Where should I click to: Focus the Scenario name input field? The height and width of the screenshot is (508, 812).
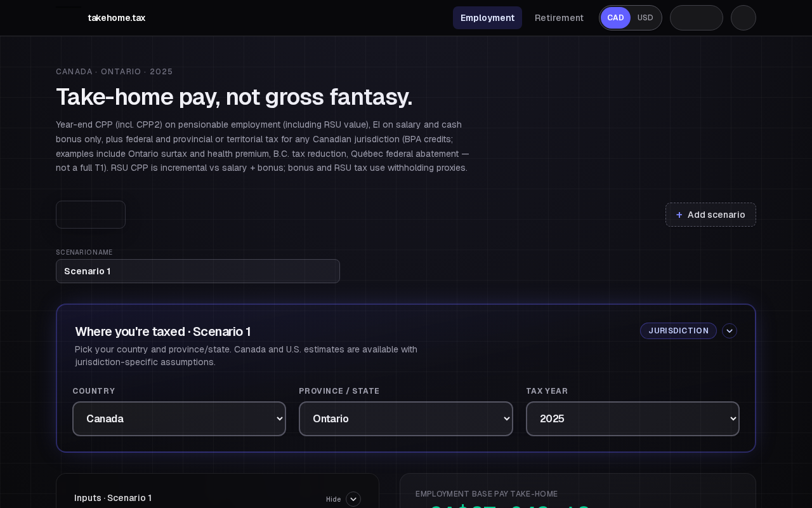coord(198,271)
